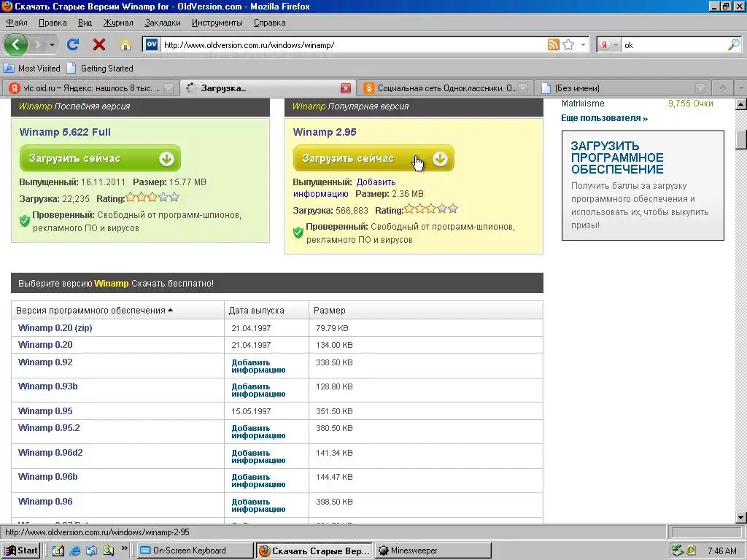Close the Yandex search tab
Image resolution: width=747 pixels, height=560 pixels.
(x=169, y=88)
